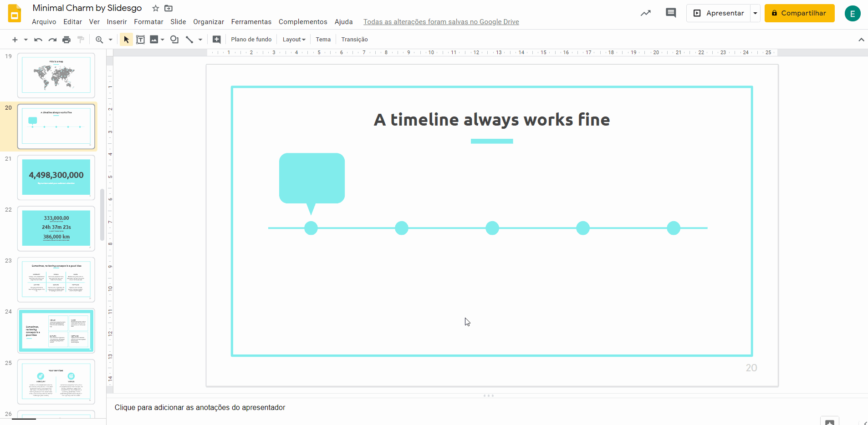Select the Shape tool

point(174,40)
